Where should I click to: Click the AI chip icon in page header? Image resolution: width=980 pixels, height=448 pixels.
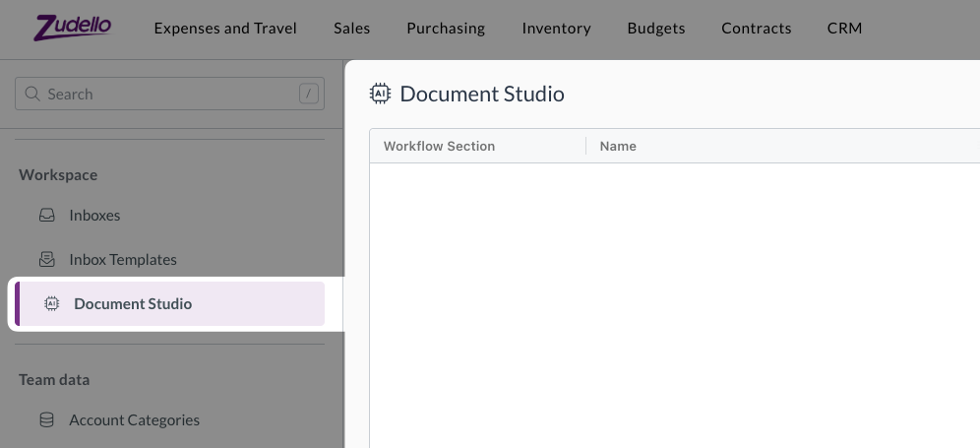(x=379, y=95)
